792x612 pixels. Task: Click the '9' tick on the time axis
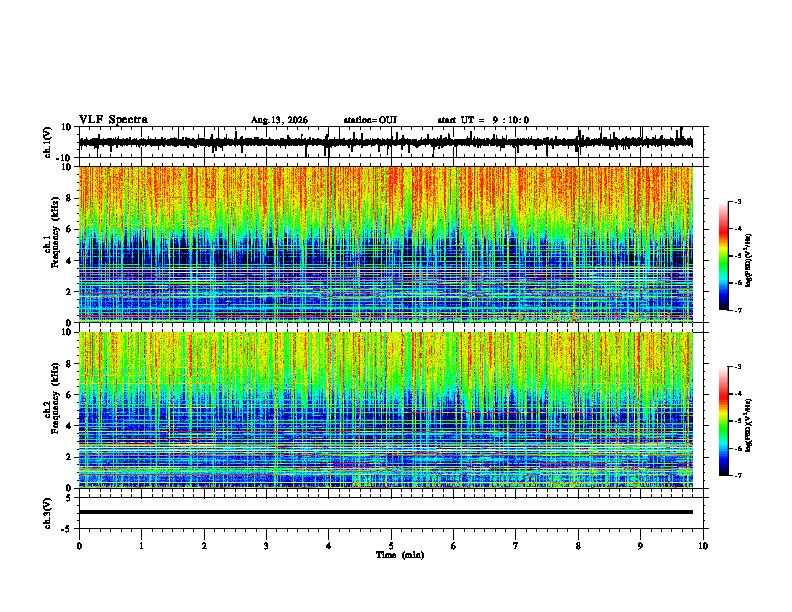(x=640, y=546)
